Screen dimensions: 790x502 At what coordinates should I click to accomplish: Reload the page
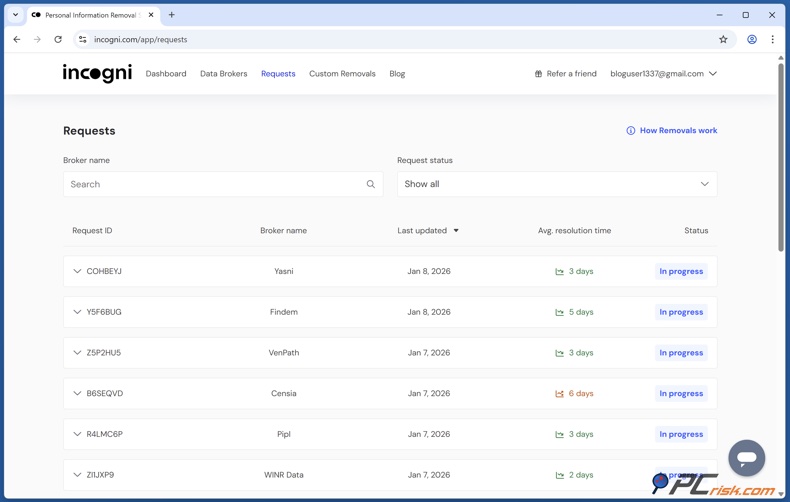click(x=58, y=39)
